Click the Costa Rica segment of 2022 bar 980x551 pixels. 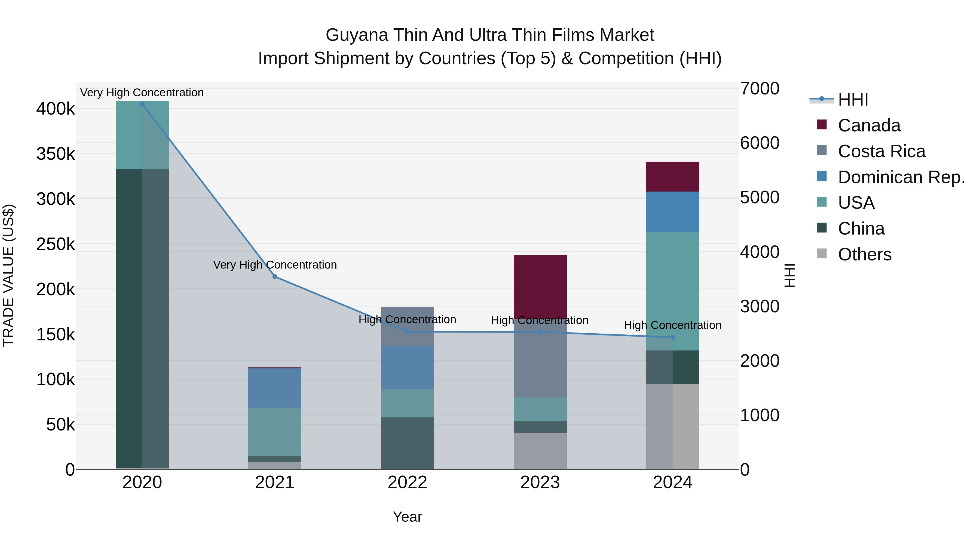click(408, 327)
